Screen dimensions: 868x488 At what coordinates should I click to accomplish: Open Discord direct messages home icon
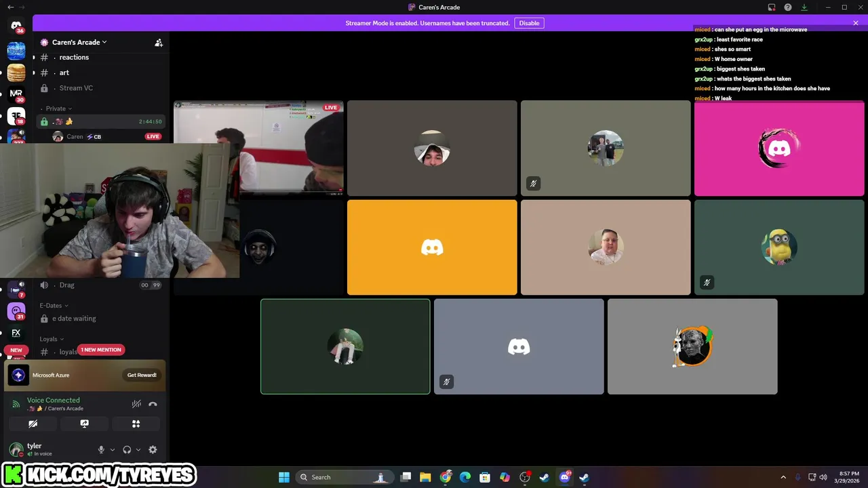tap(16, 26)
